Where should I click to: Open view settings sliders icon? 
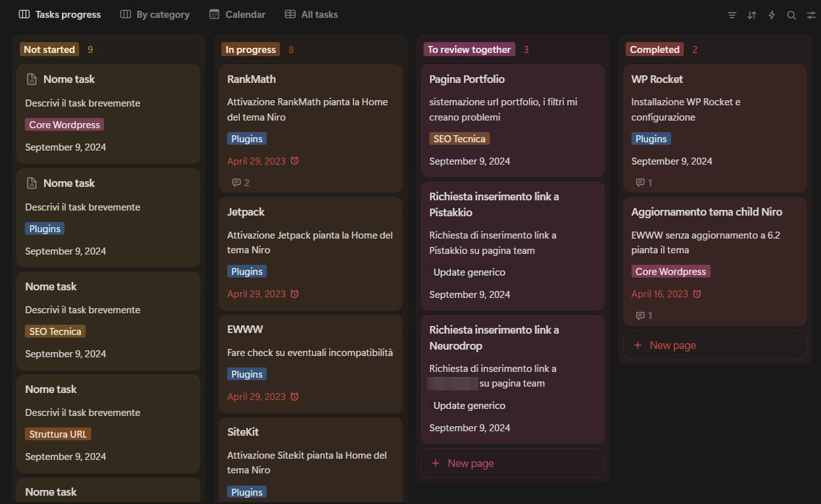coord(811,15)
